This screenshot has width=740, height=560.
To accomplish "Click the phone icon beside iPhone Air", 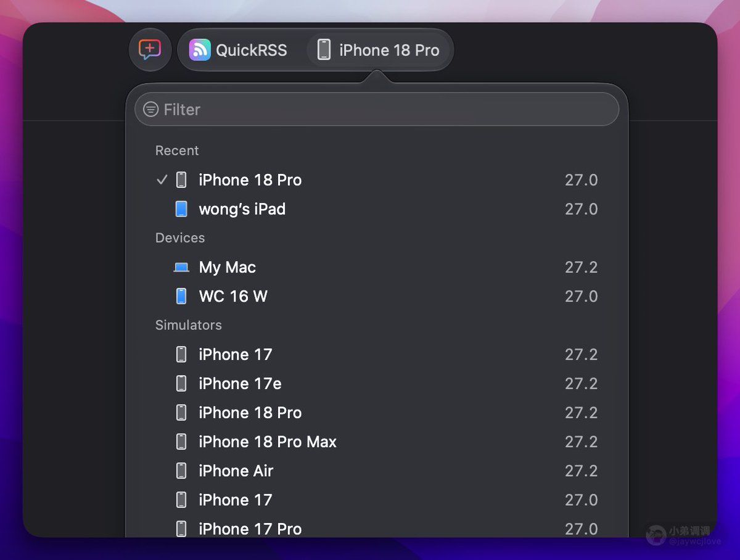I will click(181, 471).
